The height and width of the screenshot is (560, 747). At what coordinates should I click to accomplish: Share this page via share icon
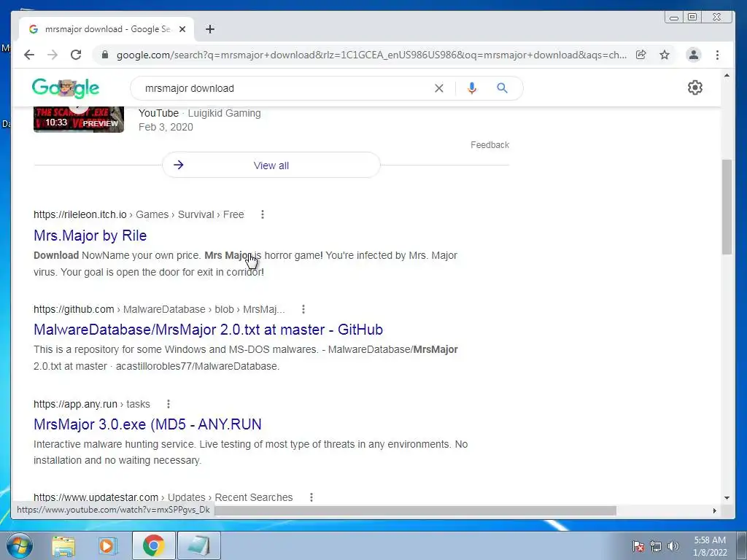pyautogui.click(x=640, y=55)
